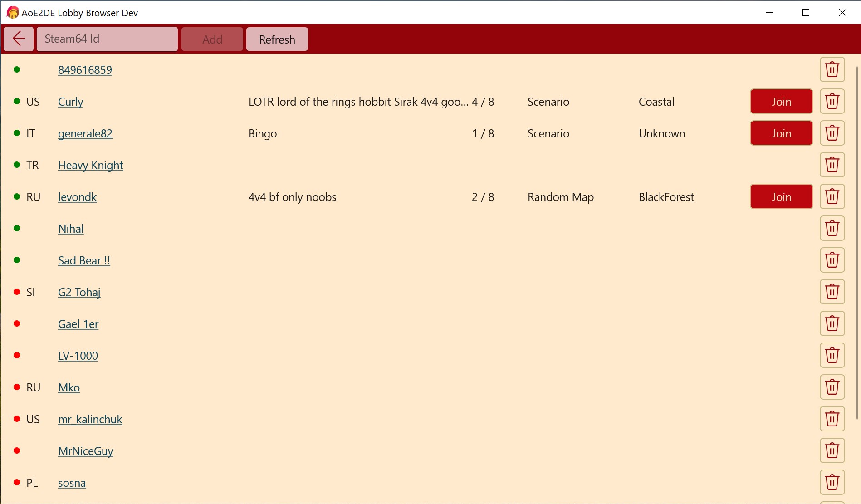Open the generale82 profile link
This screenshot has height=504, width=861.
coord(85,133)
